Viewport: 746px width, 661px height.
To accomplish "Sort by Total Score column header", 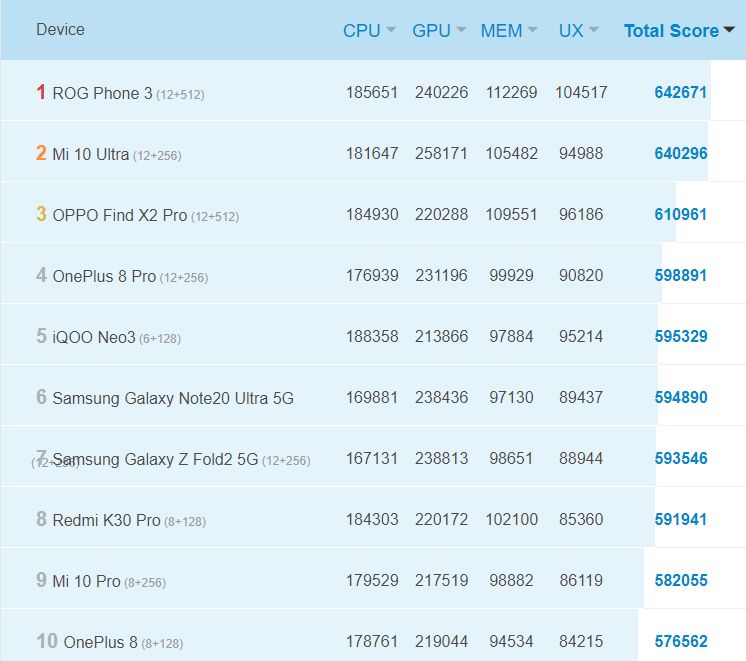I will [x=679, y=31].
